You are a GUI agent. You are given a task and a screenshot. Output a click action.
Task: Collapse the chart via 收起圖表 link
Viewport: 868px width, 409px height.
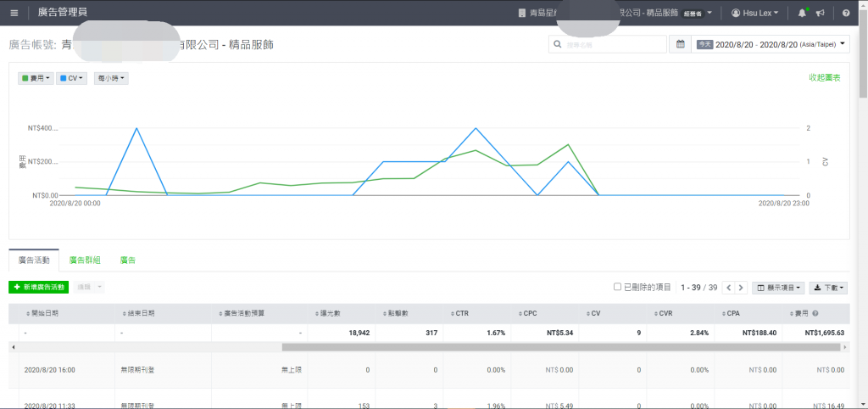825,77
